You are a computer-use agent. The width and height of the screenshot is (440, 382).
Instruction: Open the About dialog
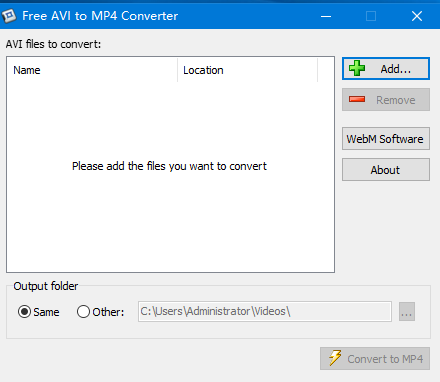pos(386,170)
